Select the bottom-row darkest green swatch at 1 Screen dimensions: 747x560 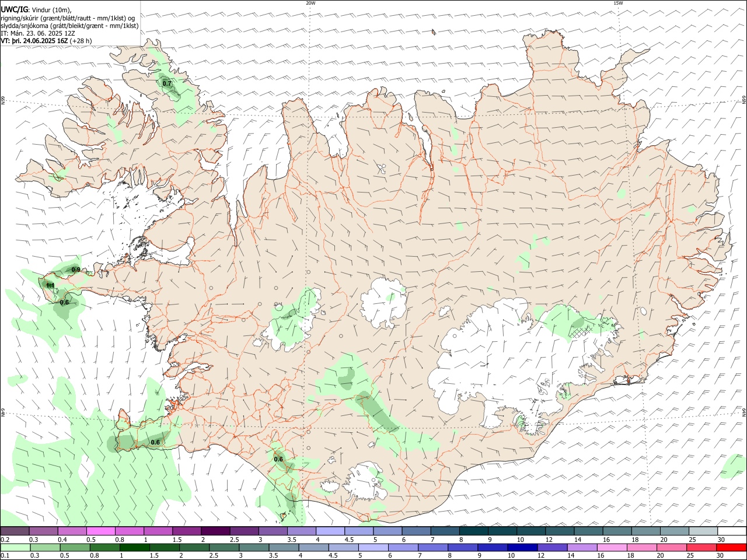click(x=135, y=547)
